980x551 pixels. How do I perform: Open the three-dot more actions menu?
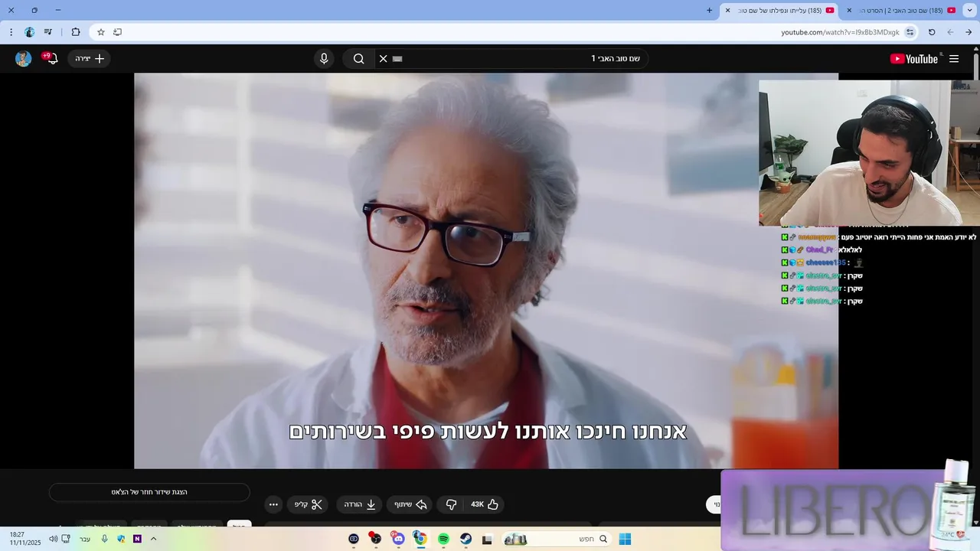click(273, 504)
